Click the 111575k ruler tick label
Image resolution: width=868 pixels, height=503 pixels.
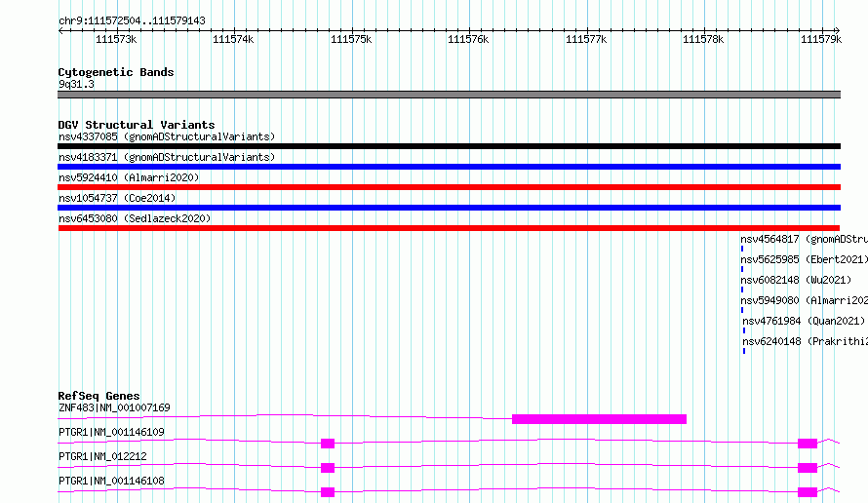(351, 39)
